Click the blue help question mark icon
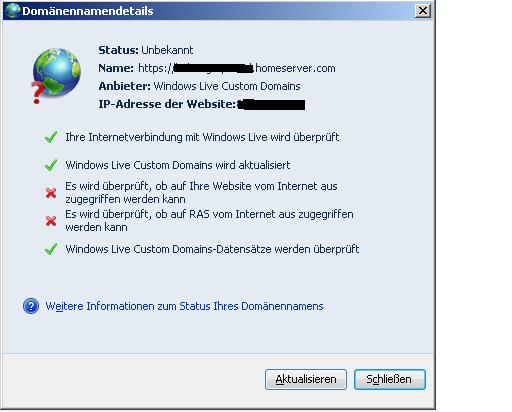This screenshot has width=512, height=412. tap(31, 306)
